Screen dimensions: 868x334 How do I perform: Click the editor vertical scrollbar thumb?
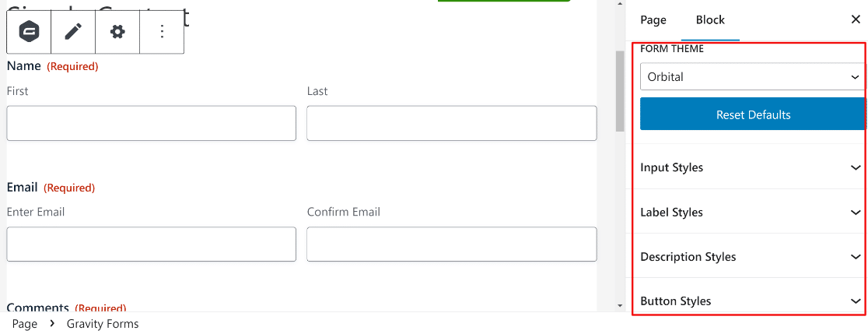tap(620, 91)
